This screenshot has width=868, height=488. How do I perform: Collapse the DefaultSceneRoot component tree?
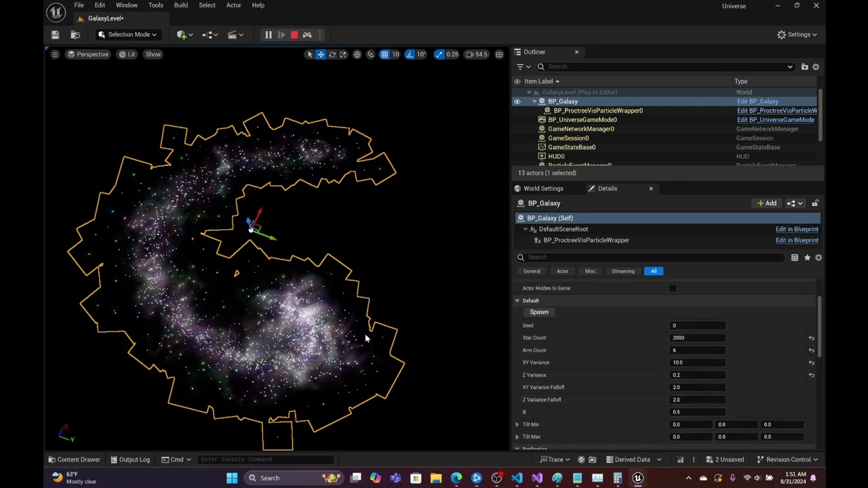(525, 229)
